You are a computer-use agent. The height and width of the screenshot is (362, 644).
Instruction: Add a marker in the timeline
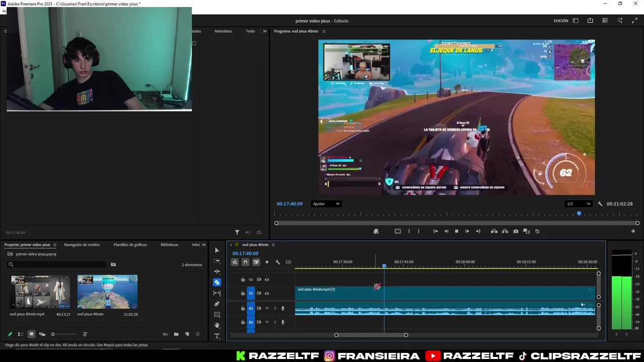coord(267,262)
